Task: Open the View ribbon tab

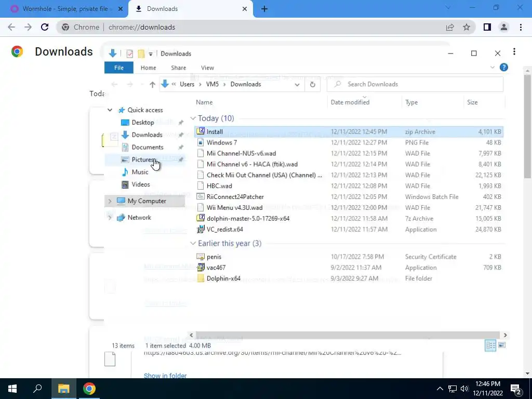Action: point(207,68)
